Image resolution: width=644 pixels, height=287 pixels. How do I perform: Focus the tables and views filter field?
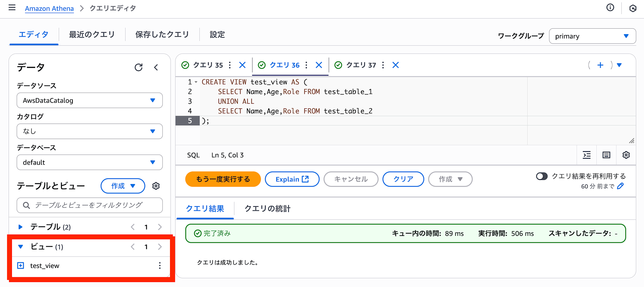click(x=90, y=205)
